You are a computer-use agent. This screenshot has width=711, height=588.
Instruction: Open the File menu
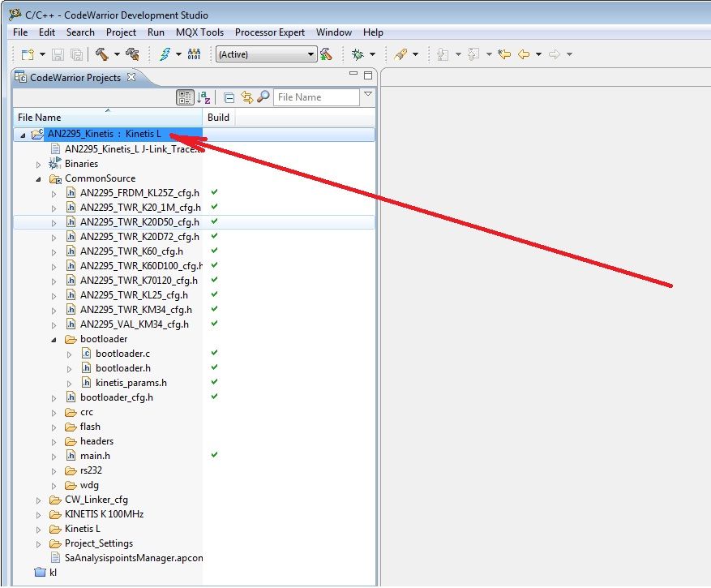[20, 32]
